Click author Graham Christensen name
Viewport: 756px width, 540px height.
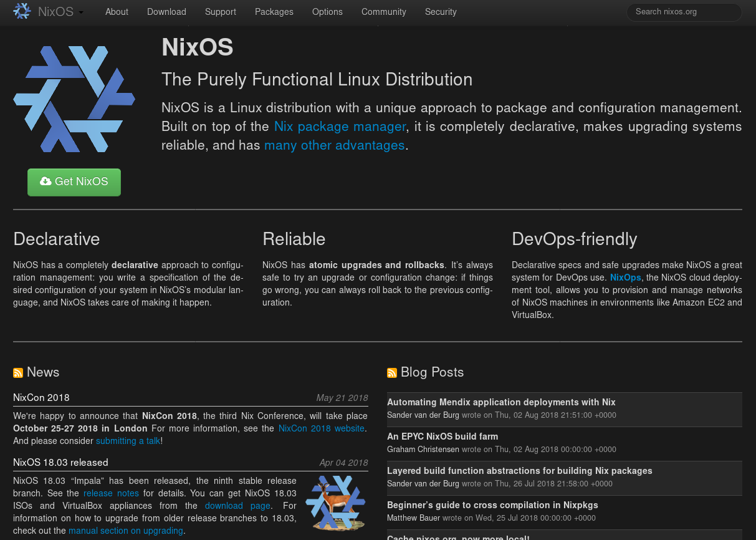click(423, 449)
